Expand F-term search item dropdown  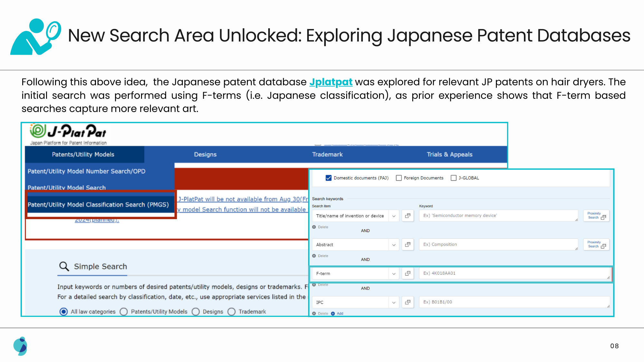(394, 274)
